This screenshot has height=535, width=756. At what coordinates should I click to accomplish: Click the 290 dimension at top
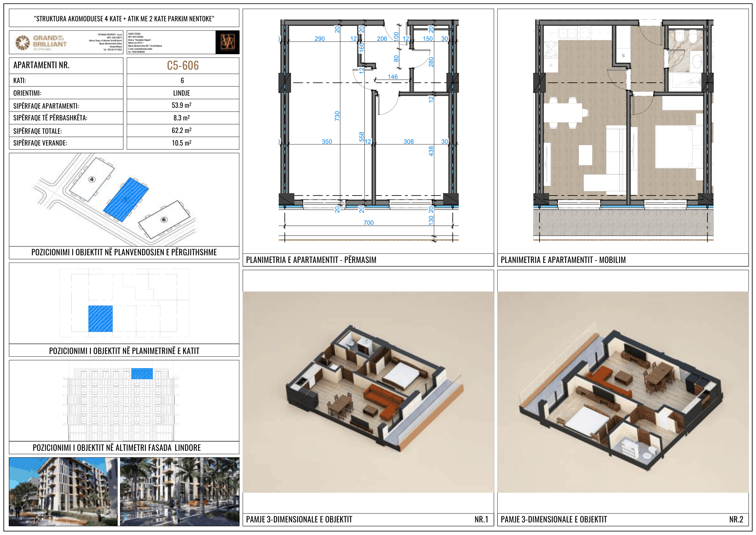point(320,39)
